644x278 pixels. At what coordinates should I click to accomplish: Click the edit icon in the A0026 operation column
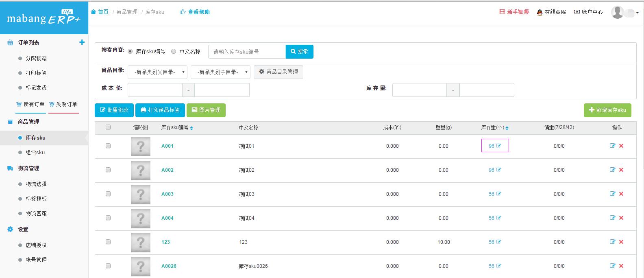point(613,266)
